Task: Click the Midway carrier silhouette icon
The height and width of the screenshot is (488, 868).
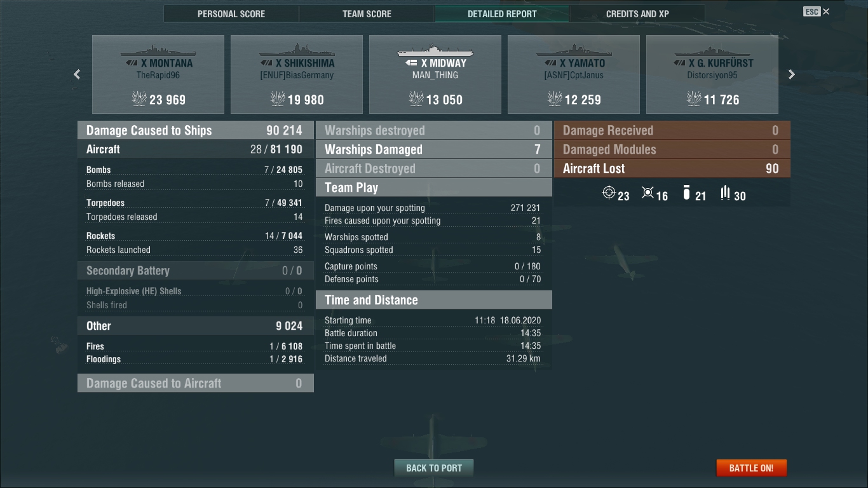Action: 435,51
